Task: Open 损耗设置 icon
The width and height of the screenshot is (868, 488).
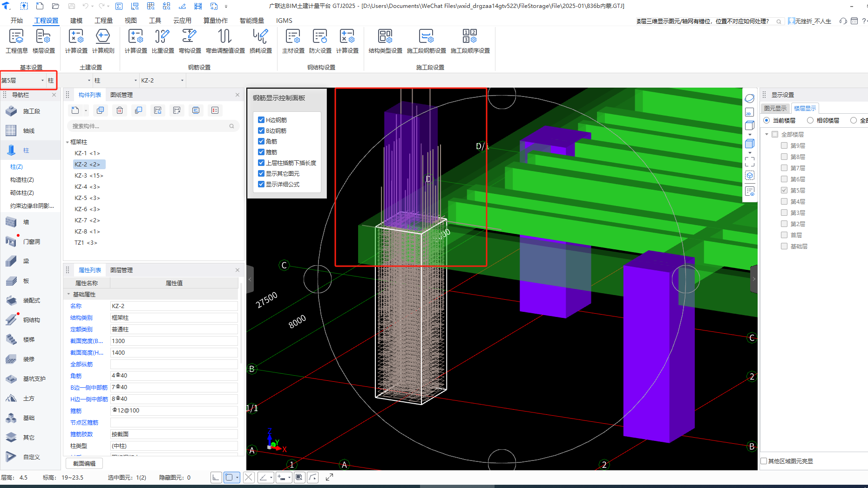Action: tap(260, 41)
